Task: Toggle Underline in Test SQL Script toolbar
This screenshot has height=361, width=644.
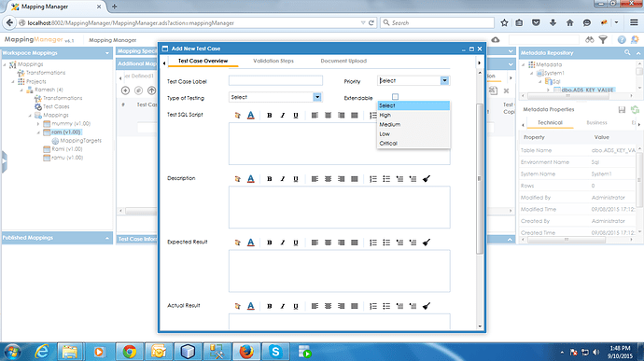Action: pos(296,116)
